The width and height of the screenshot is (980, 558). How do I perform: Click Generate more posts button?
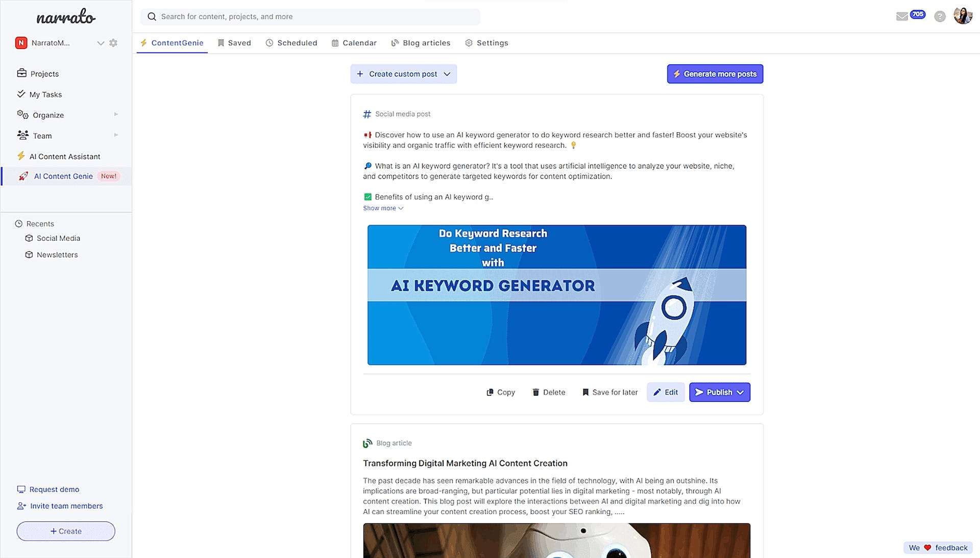pos(715,74)
